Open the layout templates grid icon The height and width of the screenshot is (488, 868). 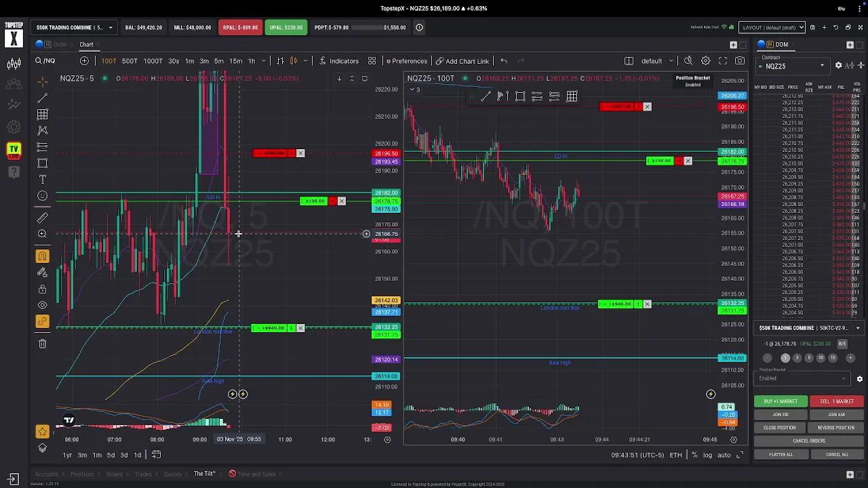[372, 61]
